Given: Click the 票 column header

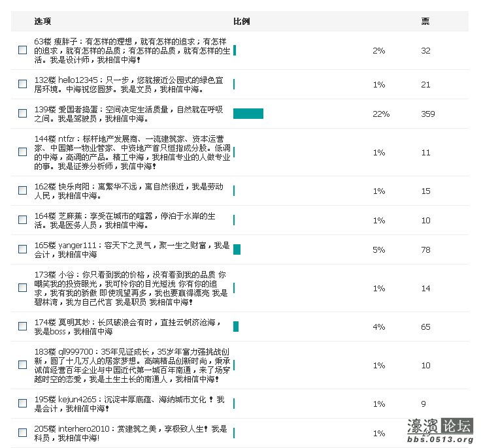Looking at the screenshot, I should pyautogui.click(x=425, y=21).
